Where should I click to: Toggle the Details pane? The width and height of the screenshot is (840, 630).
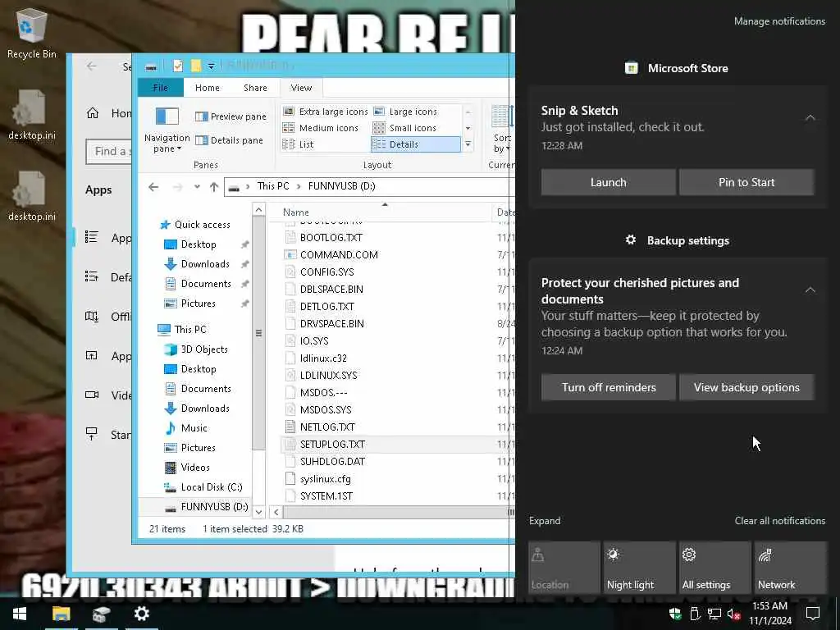229,140
